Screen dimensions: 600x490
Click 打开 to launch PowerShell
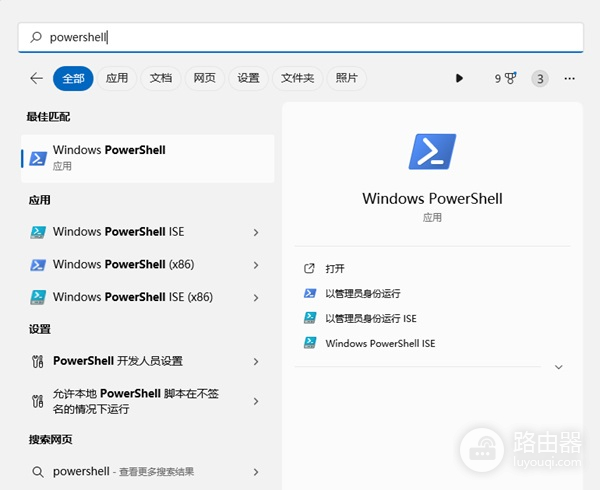click(335, 269)
